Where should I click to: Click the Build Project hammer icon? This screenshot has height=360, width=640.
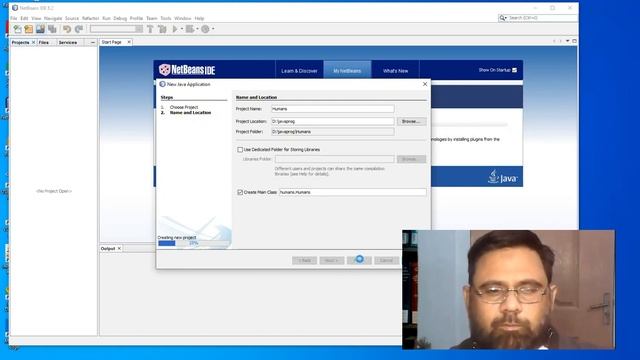coord(150,29)
